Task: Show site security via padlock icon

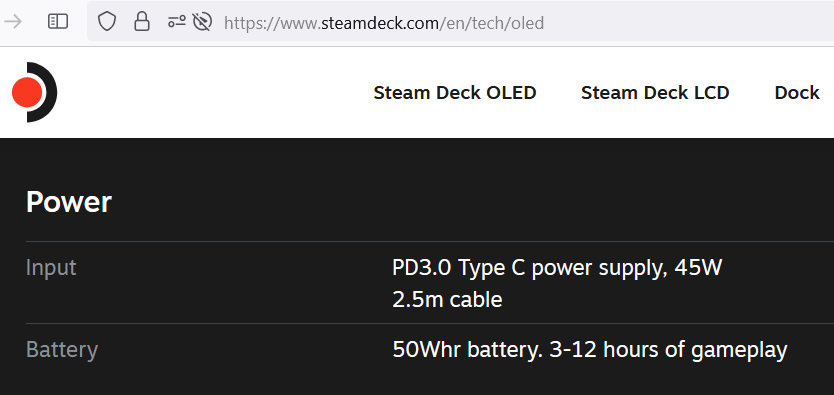Action: [x=141, y=22]
